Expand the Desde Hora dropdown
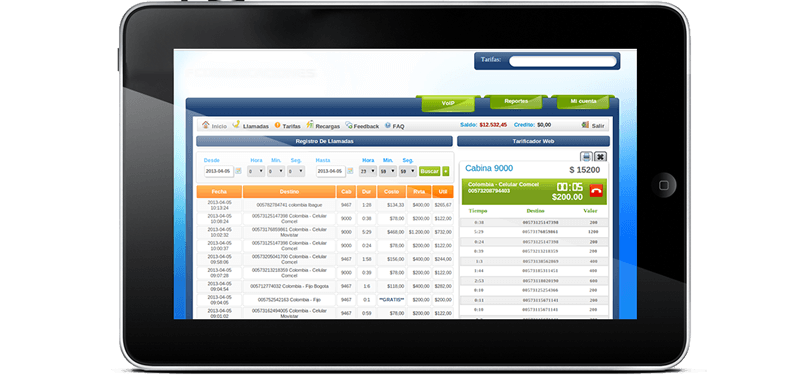The width and height of the screenshot is (800, 375). tap(256, 171)
